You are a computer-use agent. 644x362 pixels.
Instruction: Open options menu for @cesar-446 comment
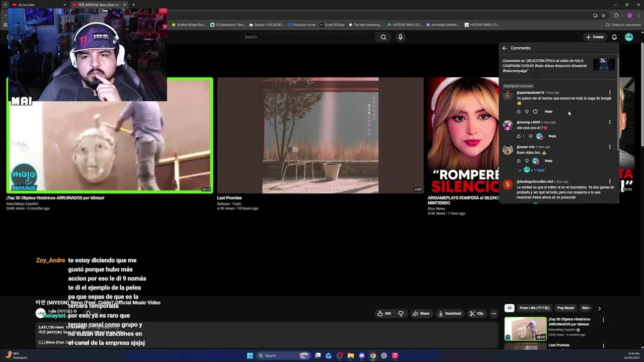610,147
